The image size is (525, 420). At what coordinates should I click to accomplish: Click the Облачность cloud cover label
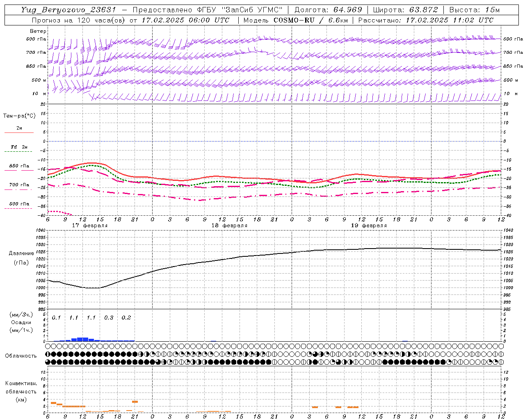(x=21, y=356)
